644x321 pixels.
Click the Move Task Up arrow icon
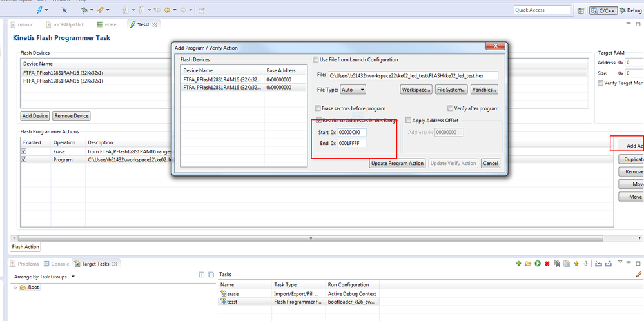click(576, 264)
